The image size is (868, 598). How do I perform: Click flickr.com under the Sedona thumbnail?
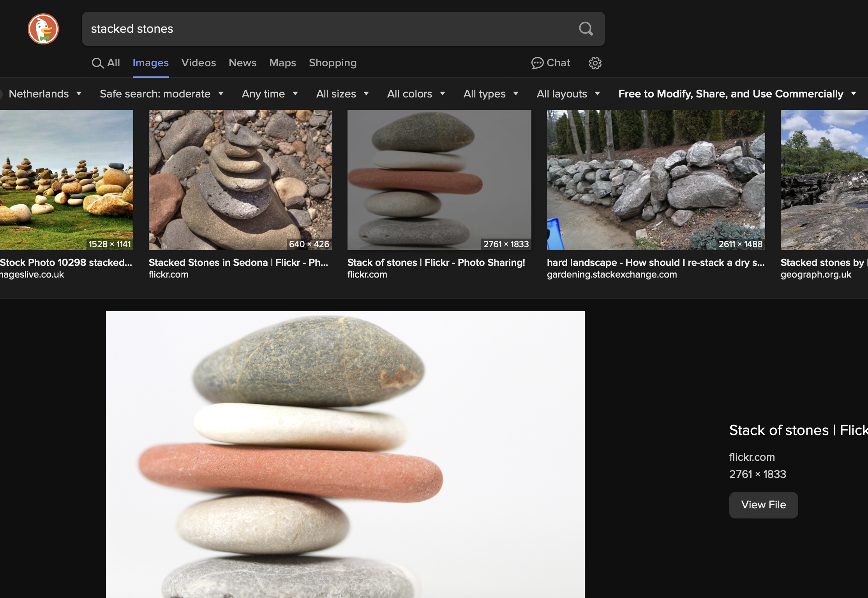point(169,274)
